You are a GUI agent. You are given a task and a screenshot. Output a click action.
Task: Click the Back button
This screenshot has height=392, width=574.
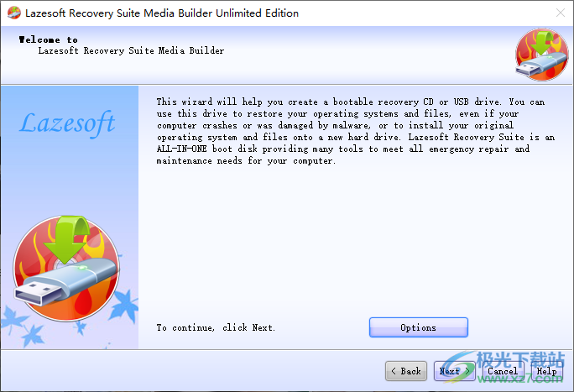coord(406,371)
